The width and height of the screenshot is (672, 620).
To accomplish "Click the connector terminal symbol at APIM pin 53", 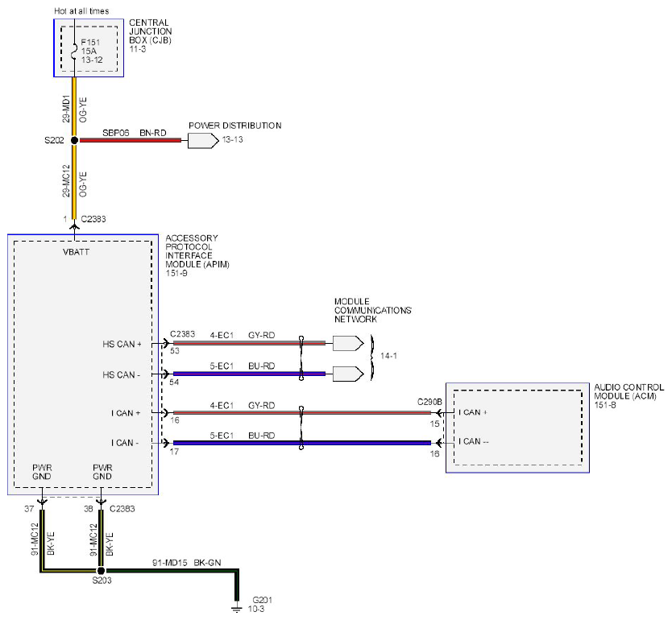I will point(164,343).
